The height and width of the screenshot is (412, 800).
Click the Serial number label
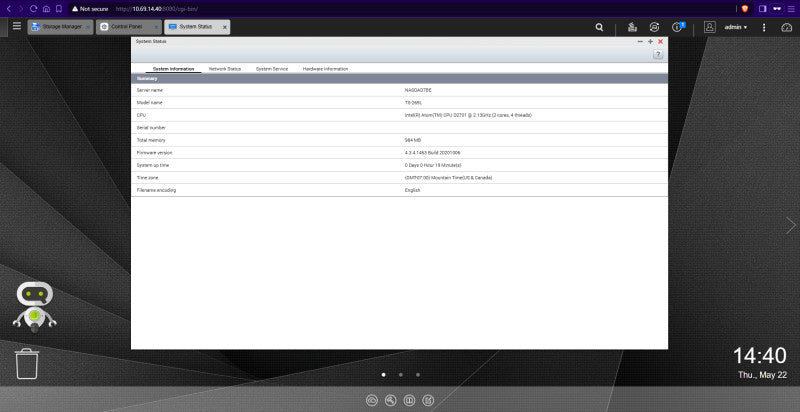pyautogui.click(x=152, y=127)
